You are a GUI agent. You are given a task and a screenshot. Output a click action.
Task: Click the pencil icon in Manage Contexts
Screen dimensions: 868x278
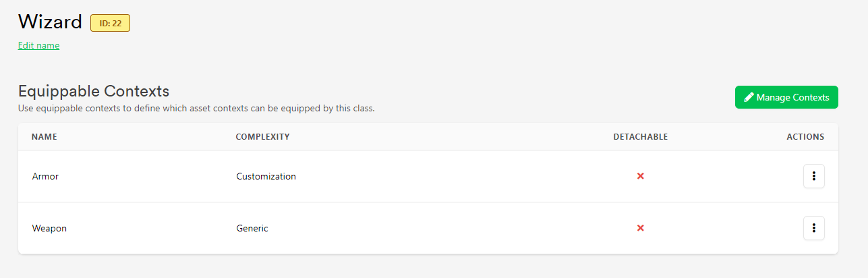[x=749, y=97]
